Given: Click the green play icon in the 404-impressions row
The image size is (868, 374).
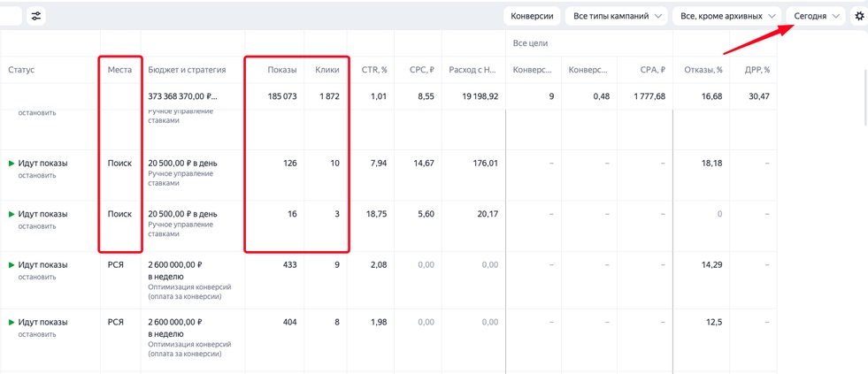Looking at the screenshot, I should coord(12,322).
